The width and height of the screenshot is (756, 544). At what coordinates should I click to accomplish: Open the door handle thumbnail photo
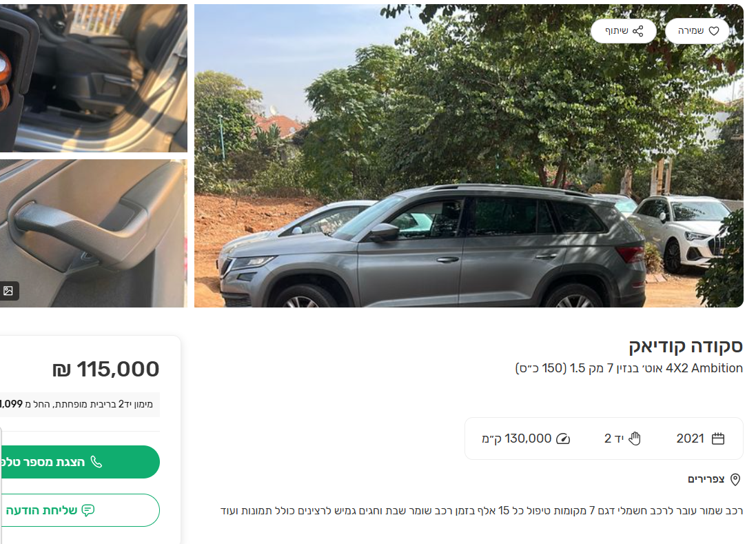click(x=94, y=233)
